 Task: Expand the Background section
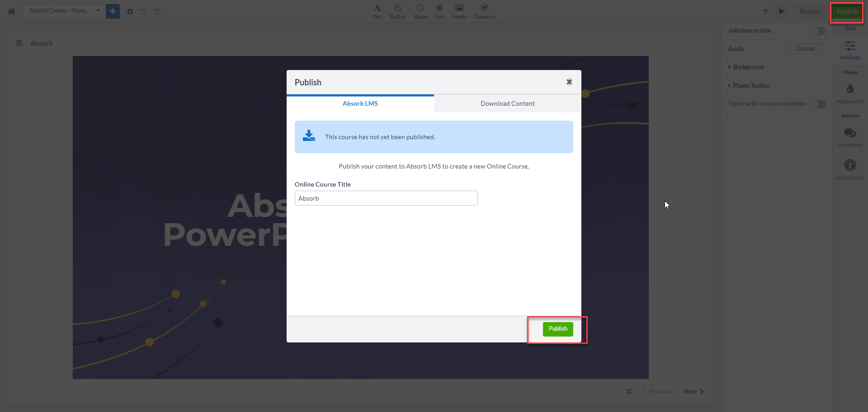746,67
